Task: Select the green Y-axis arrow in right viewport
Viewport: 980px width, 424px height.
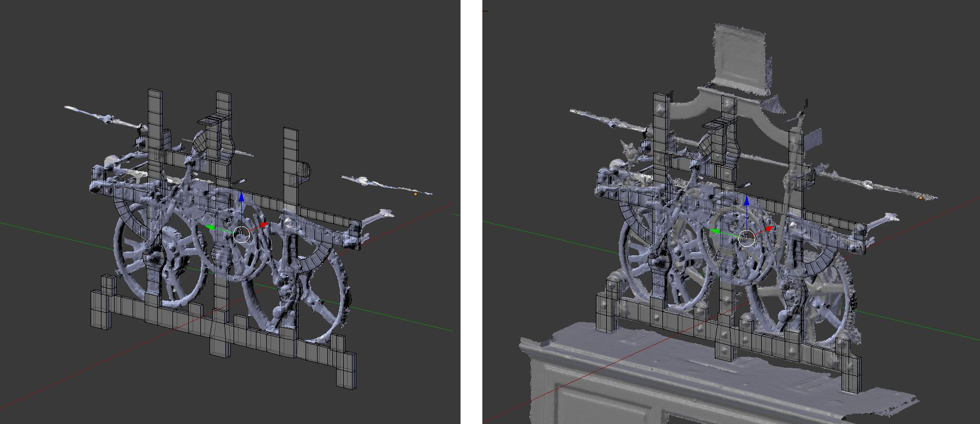Action: (715, 231)
